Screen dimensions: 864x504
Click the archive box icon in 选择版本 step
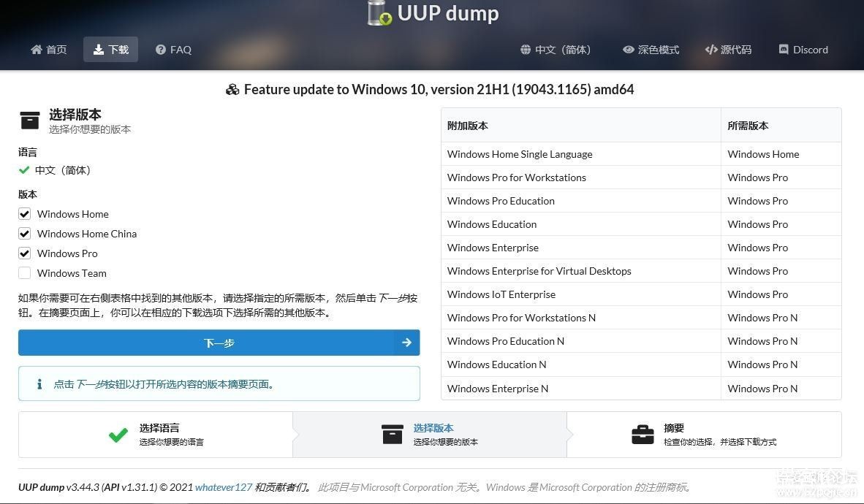pos(393,435)
